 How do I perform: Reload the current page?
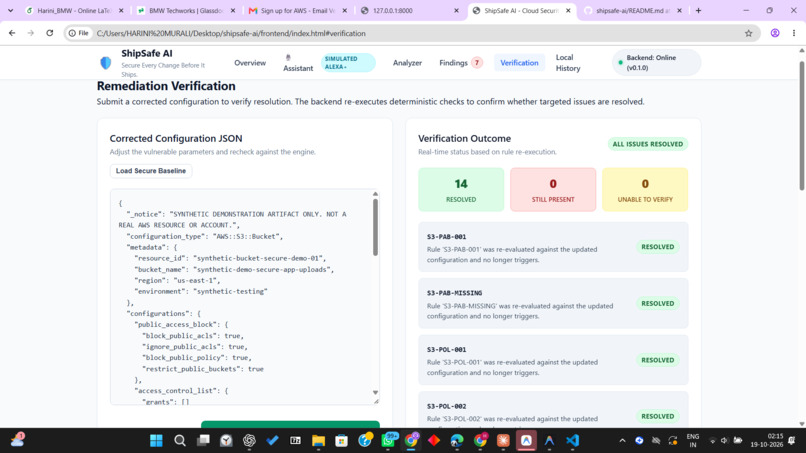click(50, 33)
